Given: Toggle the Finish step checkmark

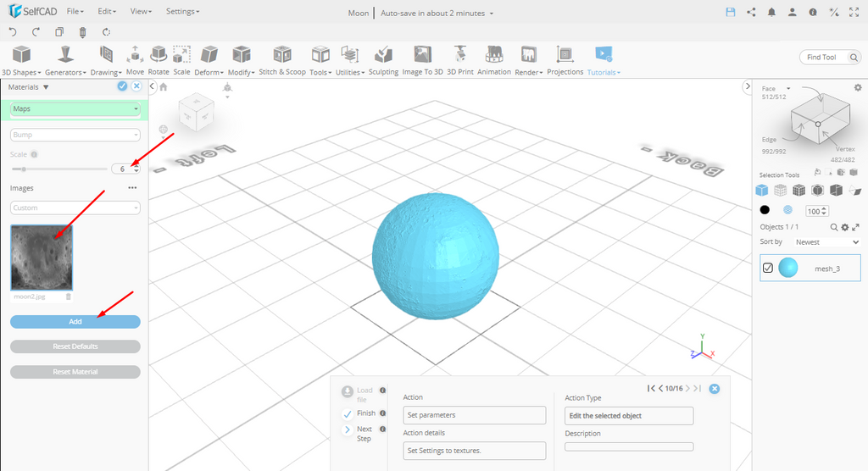Looking at the screenshot, I should pyautogui.click(x=347, y=414).
